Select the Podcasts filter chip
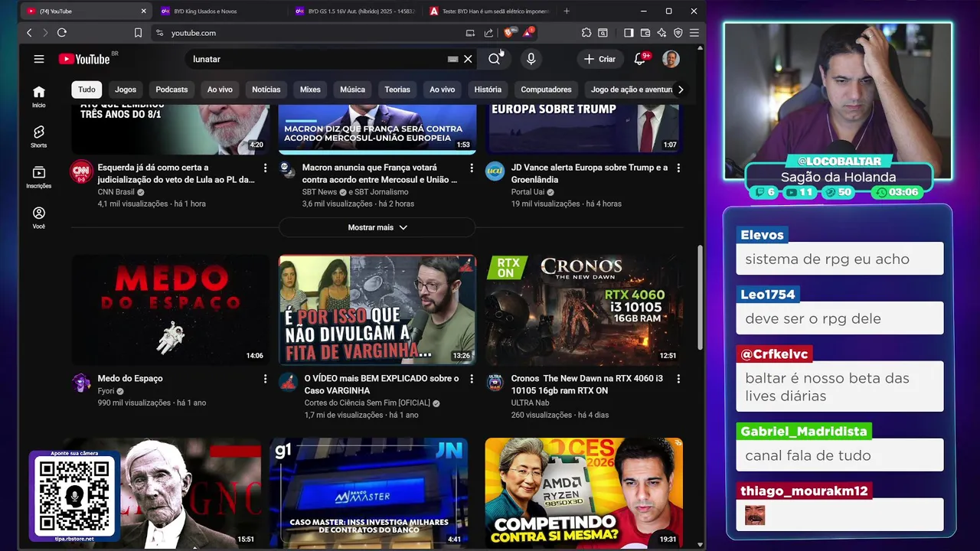Screen dimensions: 980x551 tap(171, 90)
